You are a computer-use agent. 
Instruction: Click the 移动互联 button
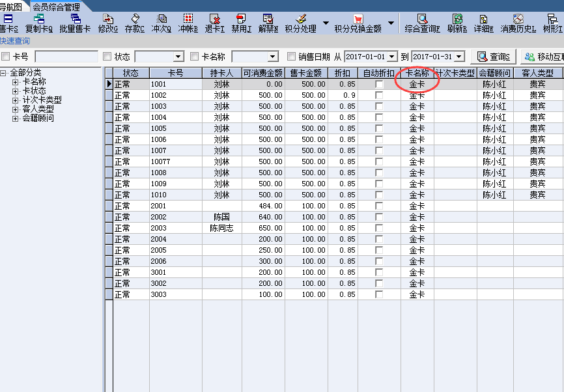pyautogui.click(x=543, y=57)
